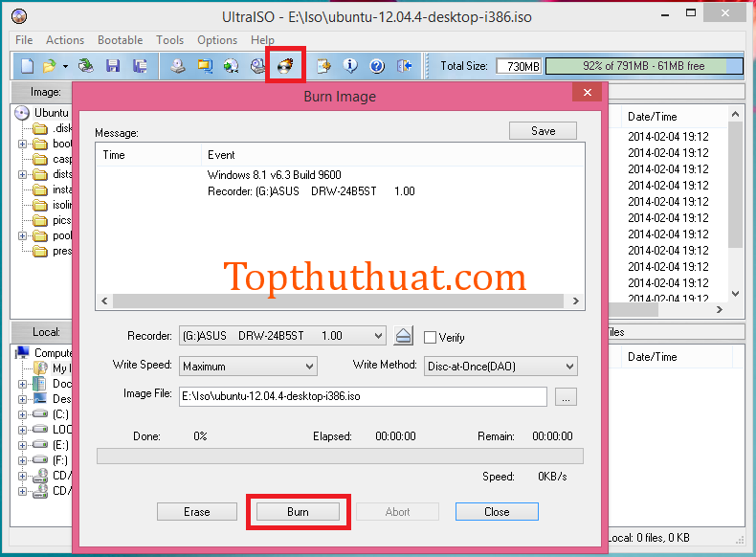The image size is (756, 557).
Task: Click the burn progress bar
Action: [x=340, y=457]
